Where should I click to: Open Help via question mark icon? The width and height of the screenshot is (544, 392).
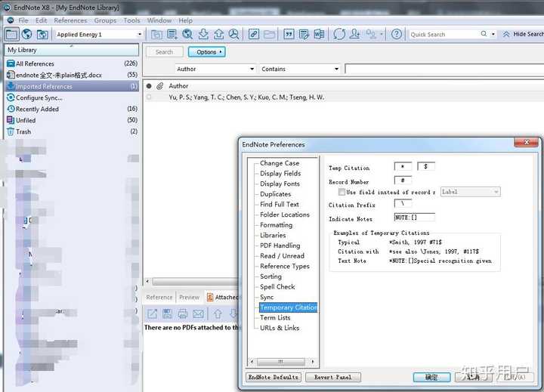click(x=397, y=34)
